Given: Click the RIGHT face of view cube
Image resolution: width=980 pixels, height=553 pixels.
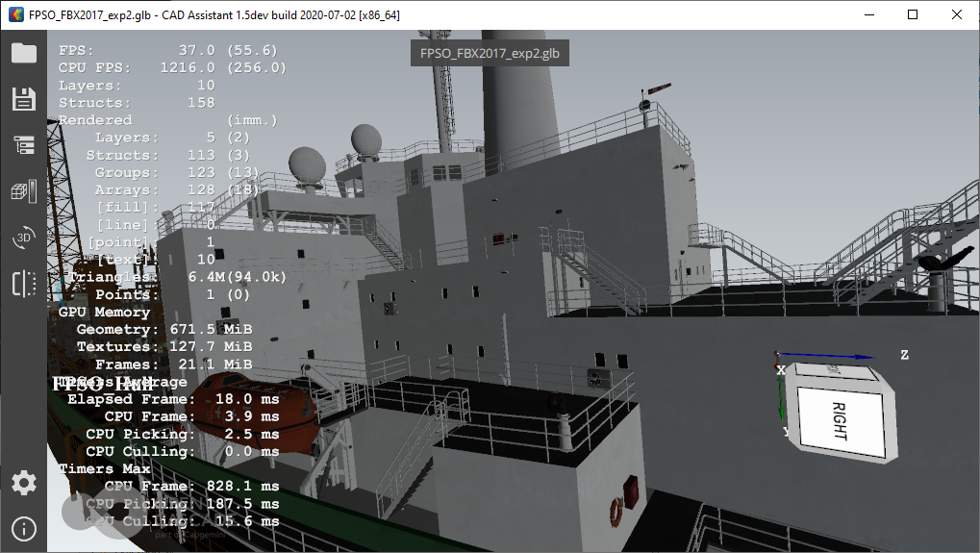Looking at the screenshot, I should click(839, 419).
